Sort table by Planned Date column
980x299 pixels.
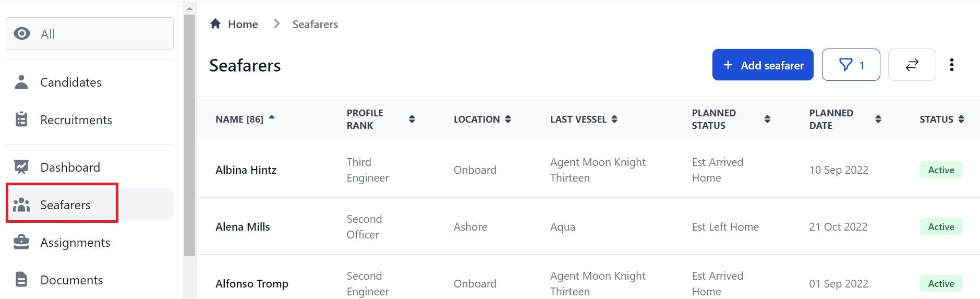878,119
